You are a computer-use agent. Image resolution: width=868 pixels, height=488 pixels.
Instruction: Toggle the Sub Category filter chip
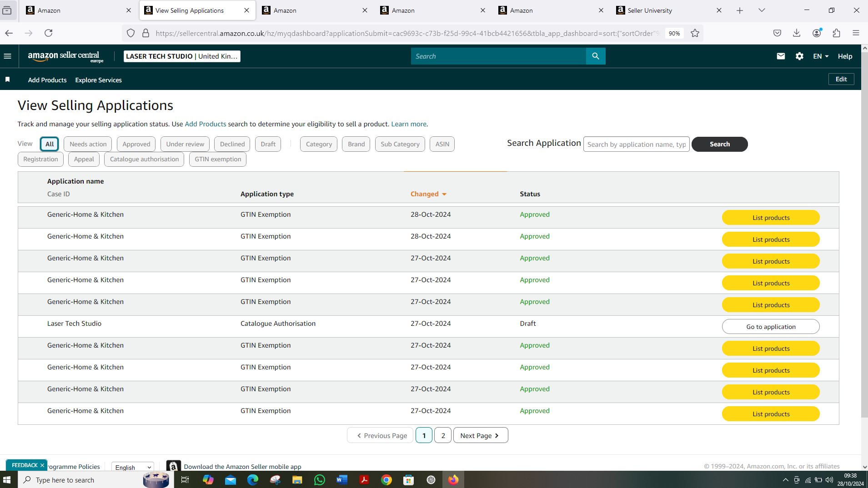coord(400,144)
